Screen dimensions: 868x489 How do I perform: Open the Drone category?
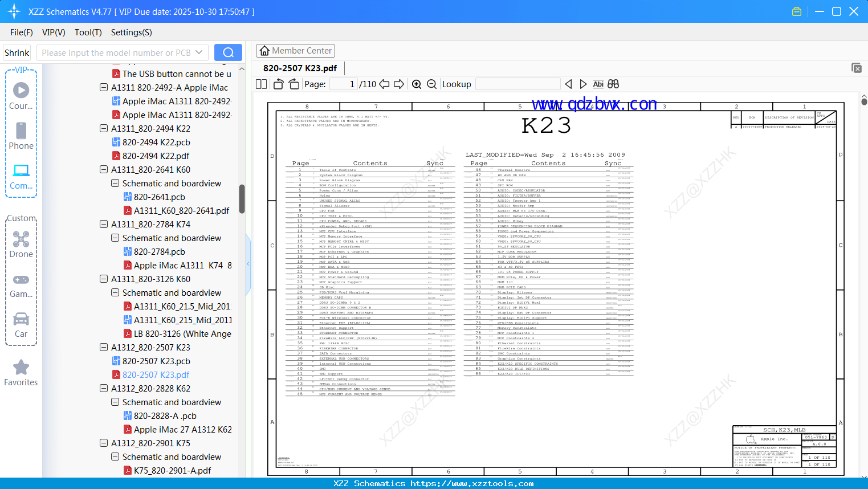coord(21,245)
